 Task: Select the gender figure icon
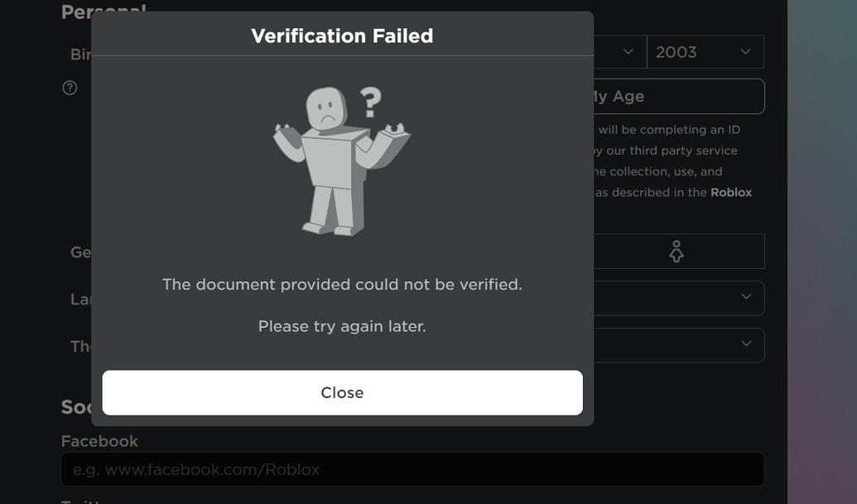click(x=676, y=251)
